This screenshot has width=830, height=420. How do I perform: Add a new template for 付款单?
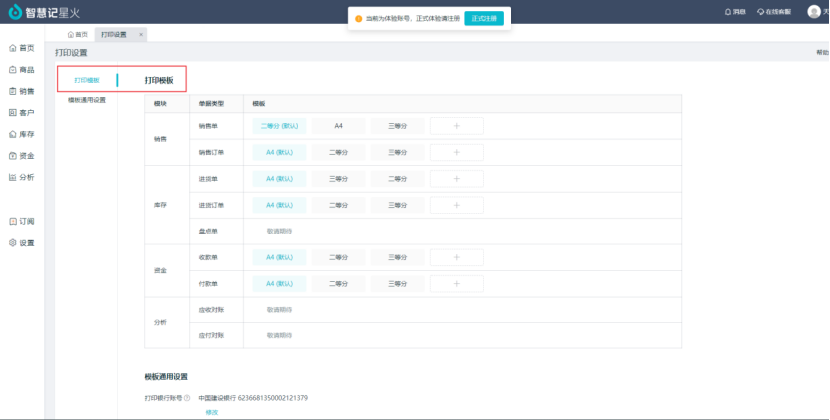coord(457,284)
